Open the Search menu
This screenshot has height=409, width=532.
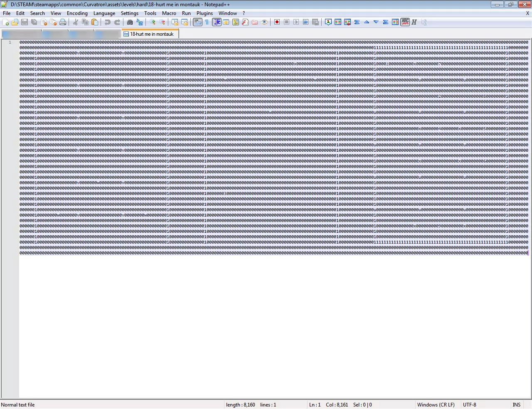pos(37,13)
